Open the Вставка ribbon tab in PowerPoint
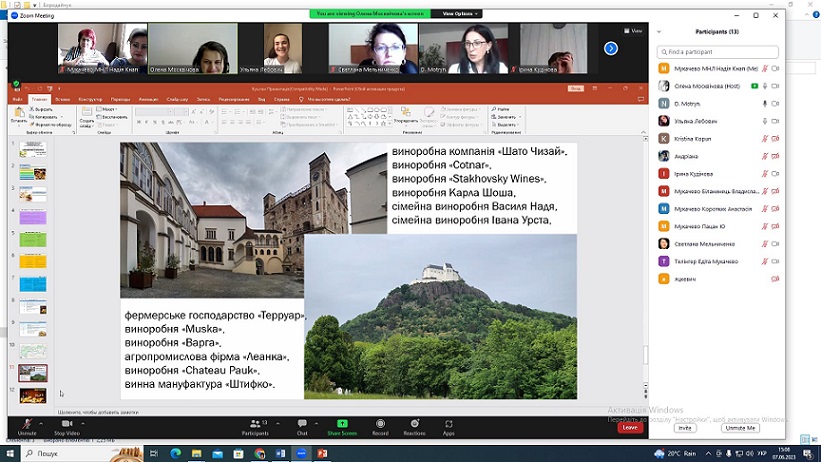The height and width of the screenshot is (462, 821). pyautogui.click(x=62, y=99)
